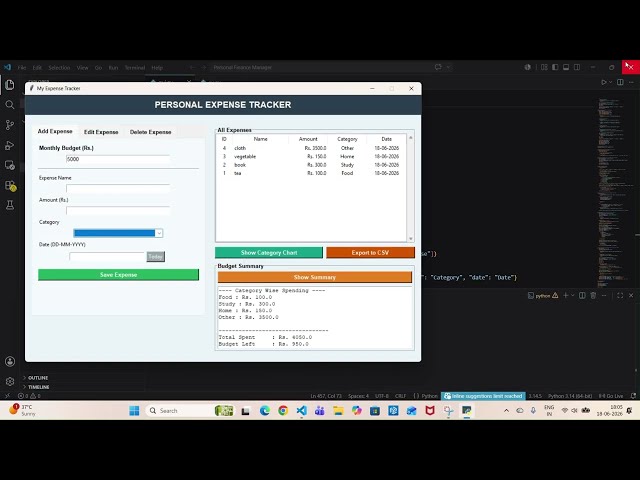Click the Show Category Chart button
The image size is (640, 480).
(269, 253)
